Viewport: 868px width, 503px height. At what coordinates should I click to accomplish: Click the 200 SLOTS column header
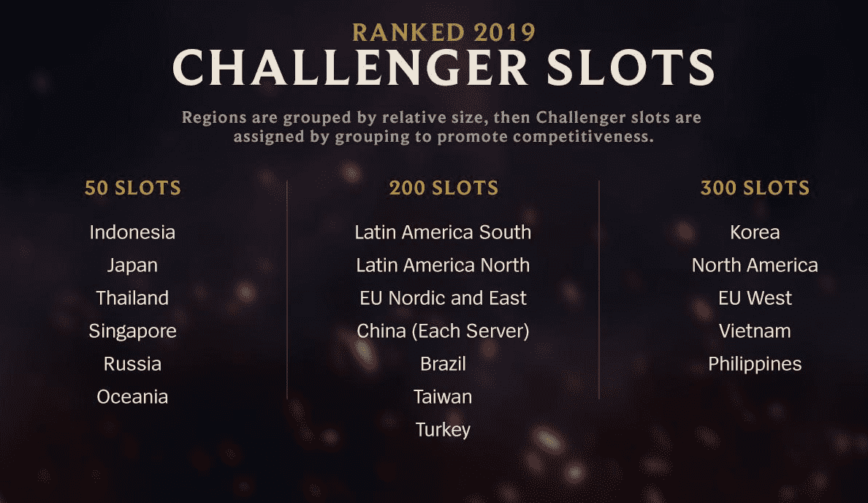coord(443,188)
